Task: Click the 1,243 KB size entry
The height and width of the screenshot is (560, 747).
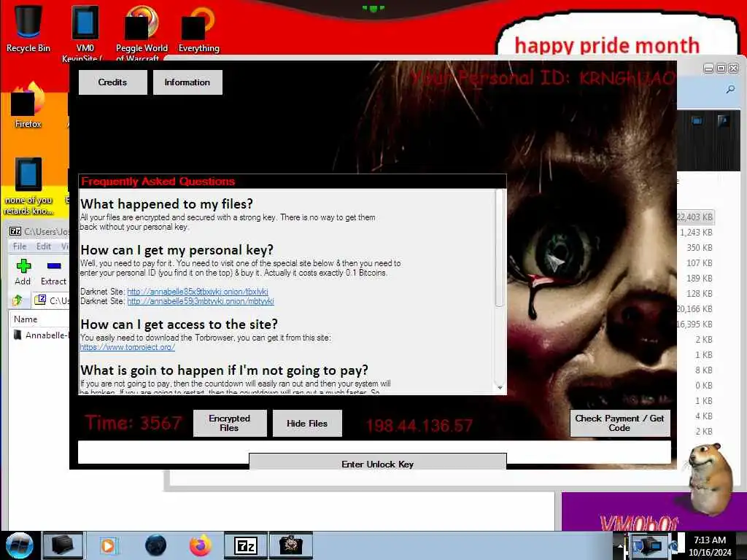Action: pos(696,233)
